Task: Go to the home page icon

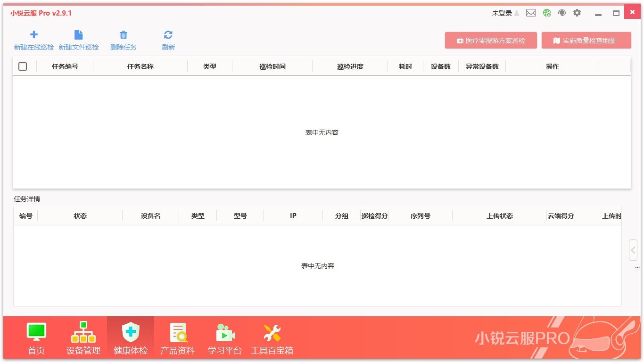Action: click(36, 337)
